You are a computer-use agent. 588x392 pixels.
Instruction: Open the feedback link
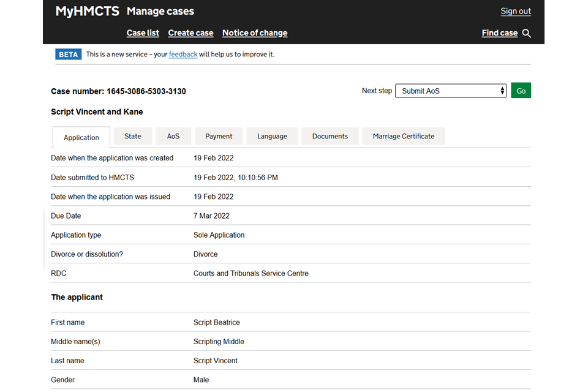183,55
